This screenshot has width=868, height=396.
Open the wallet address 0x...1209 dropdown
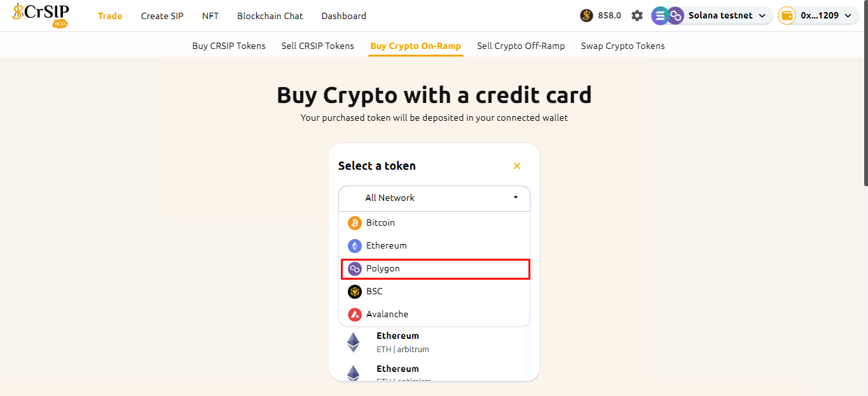point(847,15)
